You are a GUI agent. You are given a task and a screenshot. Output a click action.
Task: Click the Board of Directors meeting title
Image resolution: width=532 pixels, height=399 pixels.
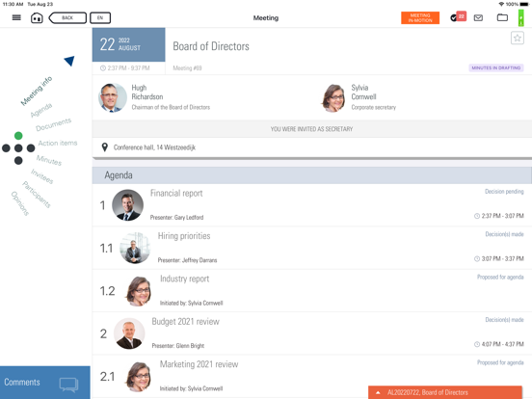[x=211, y=46]
